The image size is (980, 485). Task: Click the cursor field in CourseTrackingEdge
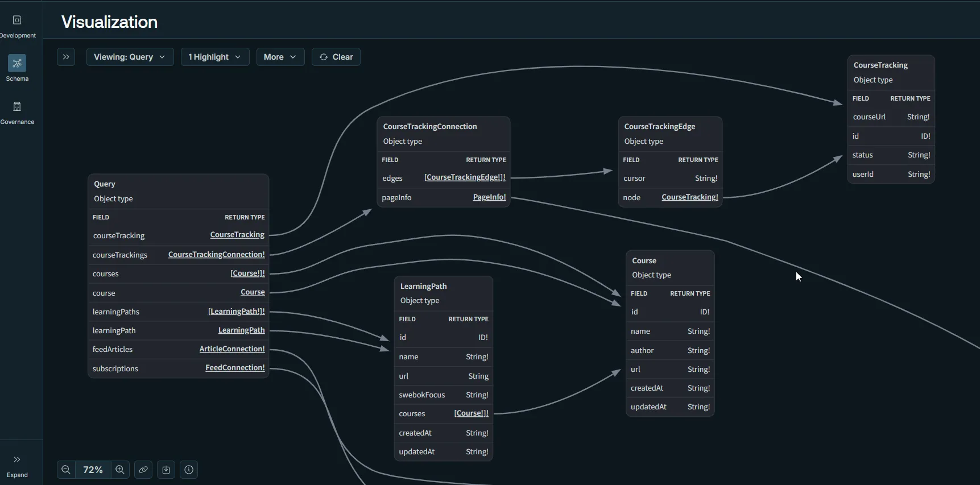pos(670,178)
